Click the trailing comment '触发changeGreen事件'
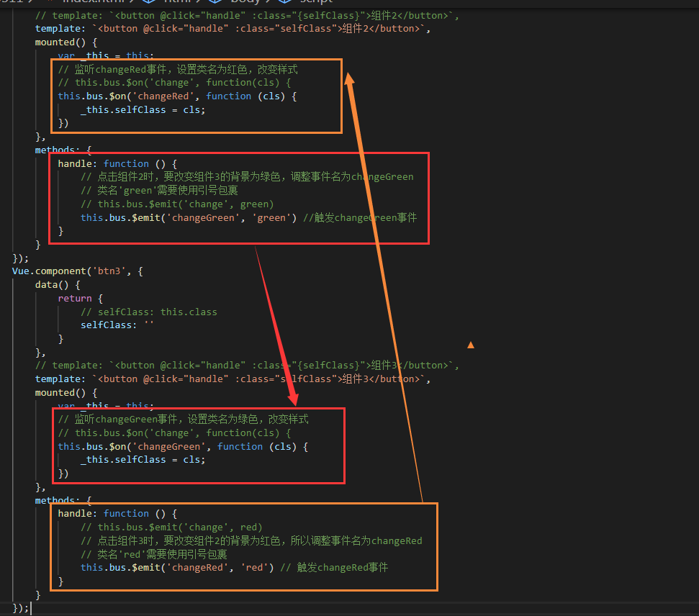699x616 pixels. click(x=360, y=217)
